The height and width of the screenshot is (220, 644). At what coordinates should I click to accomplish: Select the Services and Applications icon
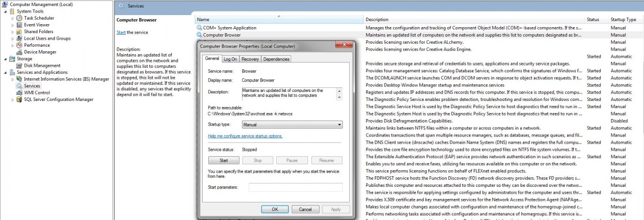point(13,72)
